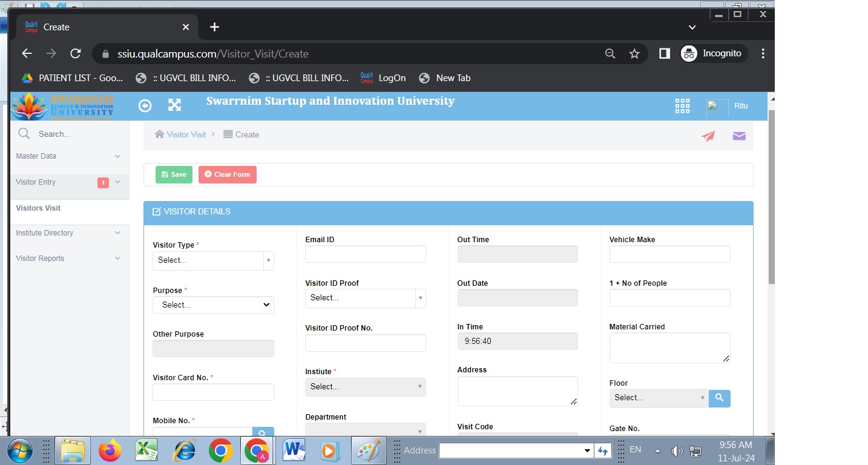
Task: Click the EN language indicator
Action: 636,450
